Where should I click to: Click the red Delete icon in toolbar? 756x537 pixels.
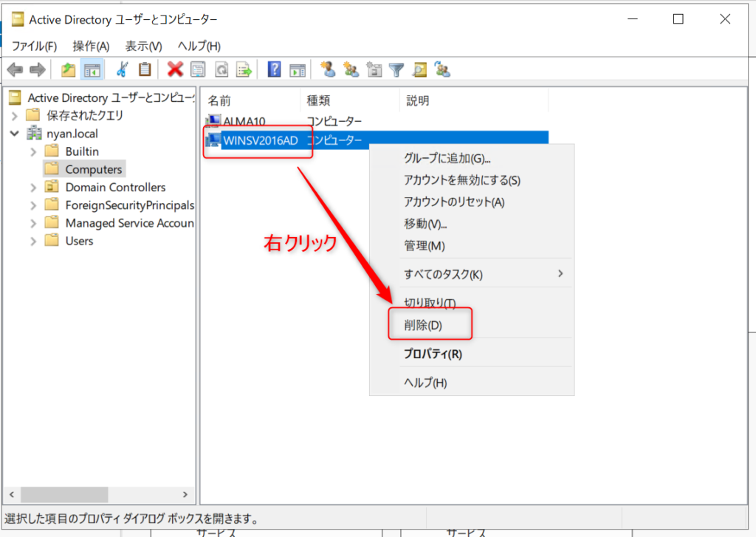pyautogui.click(x=175, y=69)
